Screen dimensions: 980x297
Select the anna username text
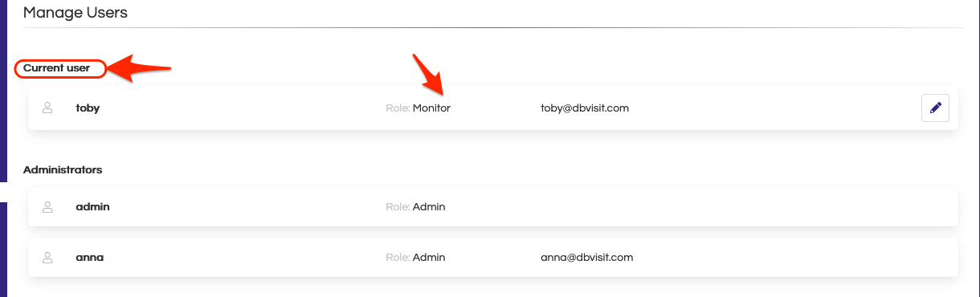90,258
